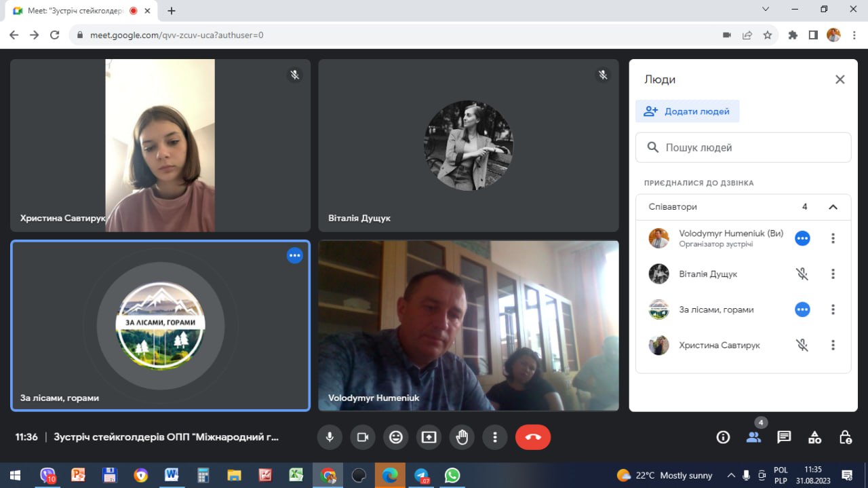Toggle the camera in the call bar

click(363, 437)
